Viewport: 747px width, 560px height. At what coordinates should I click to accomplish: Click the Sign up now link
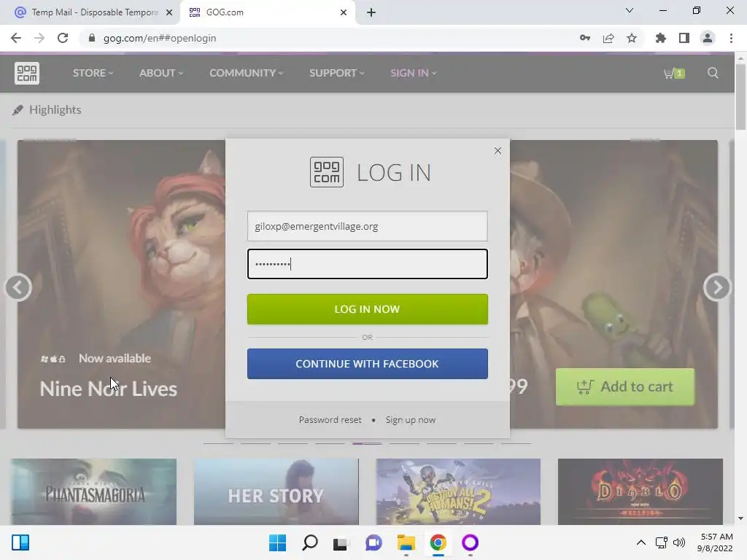[x=410, y=420]
